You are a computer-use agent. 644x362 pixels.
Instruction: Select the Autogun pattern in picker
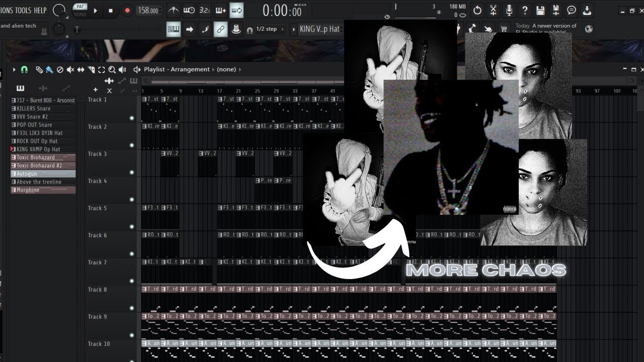(43, 173)
